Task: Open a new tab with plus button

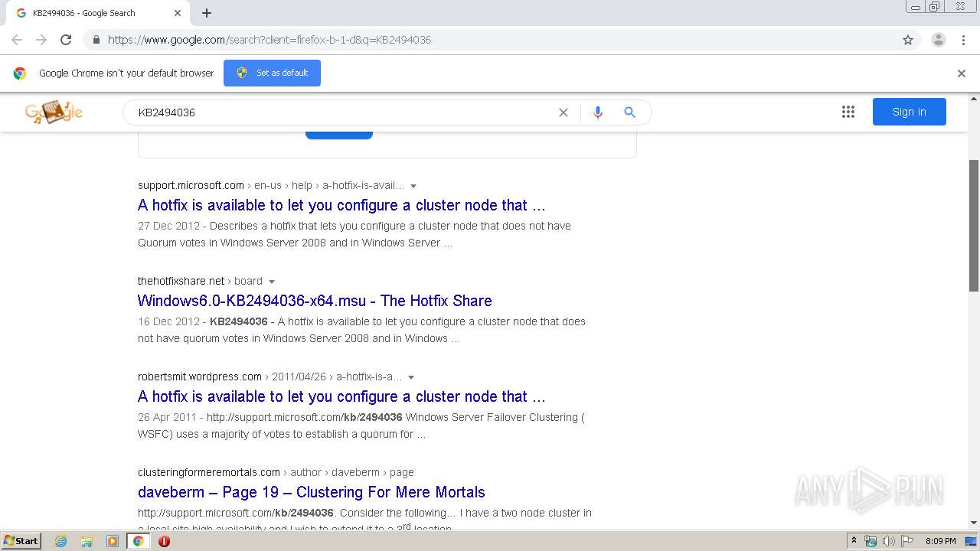Action: click(207, 13)
